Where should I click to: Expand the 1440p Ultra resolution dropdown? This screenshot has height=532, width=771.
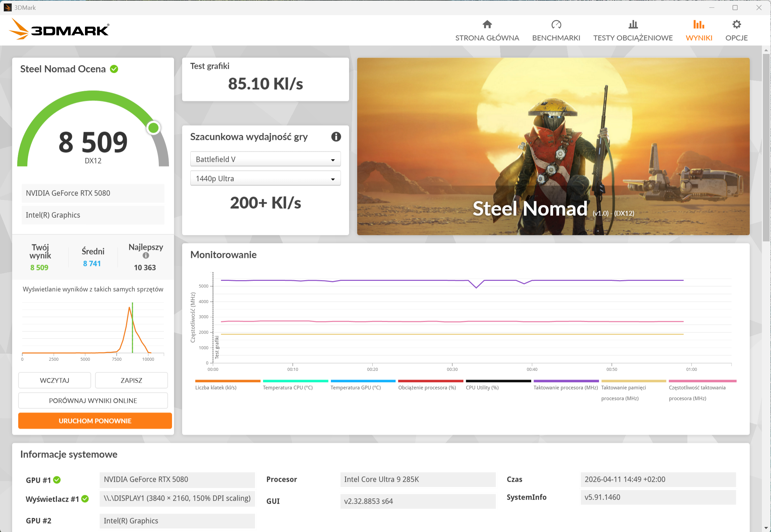coord(265,178)
